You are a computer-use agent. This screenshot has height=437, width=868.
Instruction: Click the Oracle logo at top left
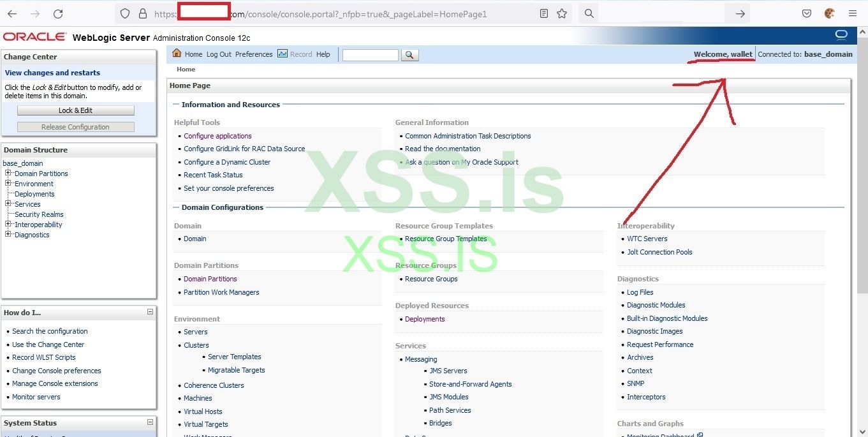tap(34, 37)
